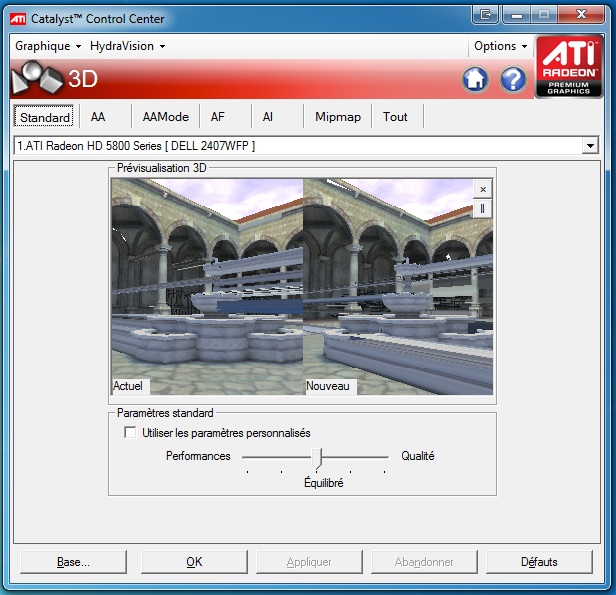
Task: Open the Graphique dropdown menu
Action: click(48, 46)
